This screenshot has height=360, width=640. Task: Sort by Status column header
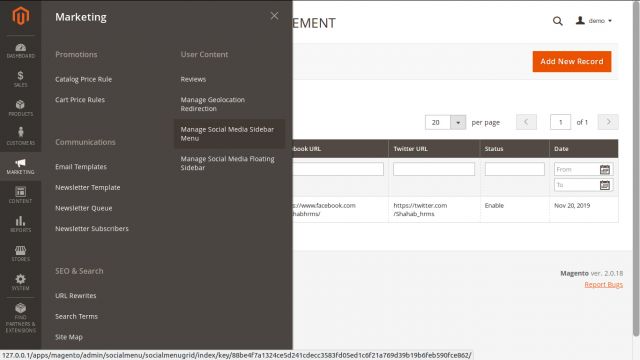[x=514, y=149]
